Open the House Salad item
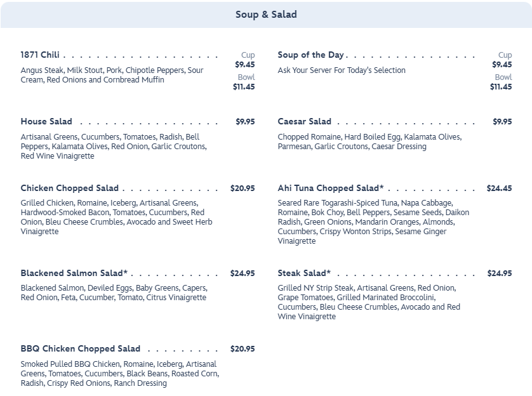 tap(46, 122)
